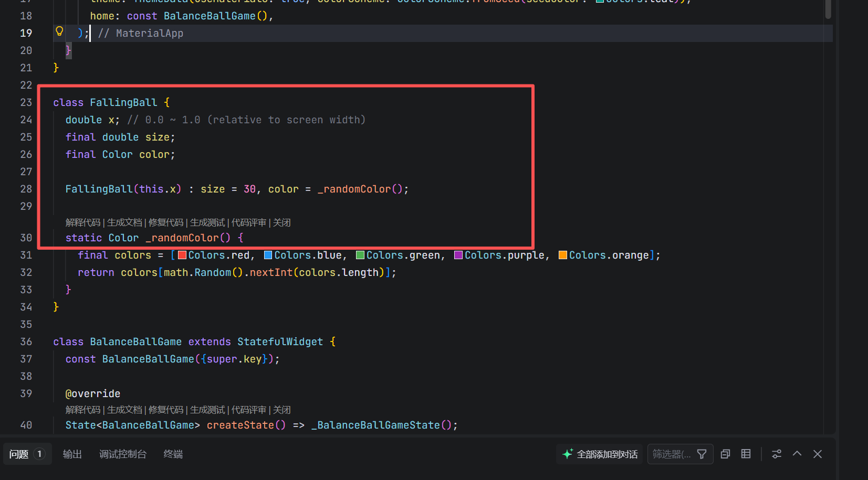868x480 pixels.
Task: Click 生成文档 above createState line
Action: click(x=124, y=410)
